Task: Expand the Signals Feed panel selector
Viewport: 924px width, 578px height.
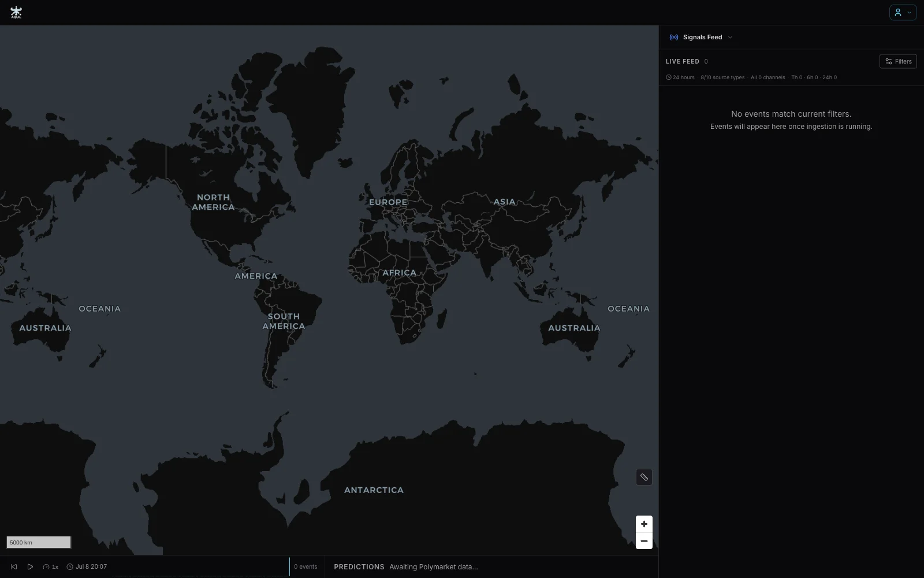Action: tap(701, 37)
